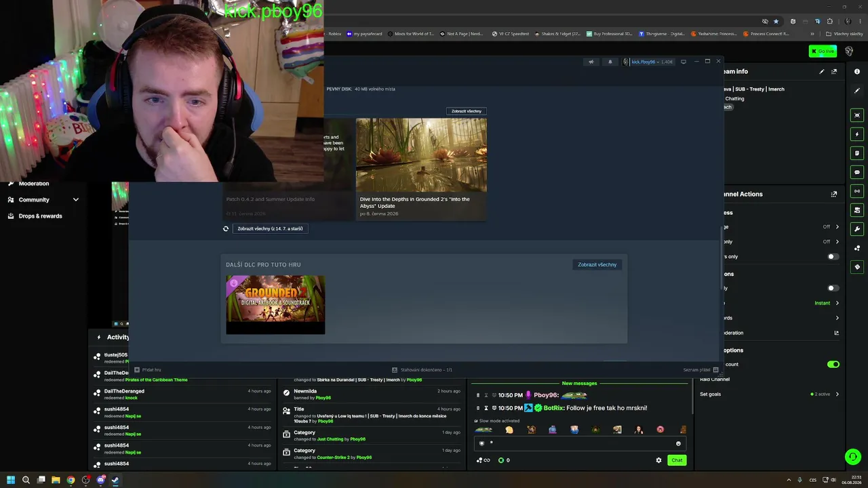Click the green help bubble icon
This screenshot has height=488, width=868.
click(853, 457)
